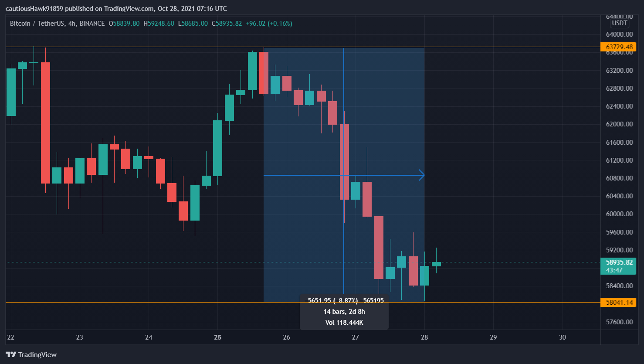644x364 pixels.
Task: Click the low value L58685.00
Action: [x=193, y=24]
